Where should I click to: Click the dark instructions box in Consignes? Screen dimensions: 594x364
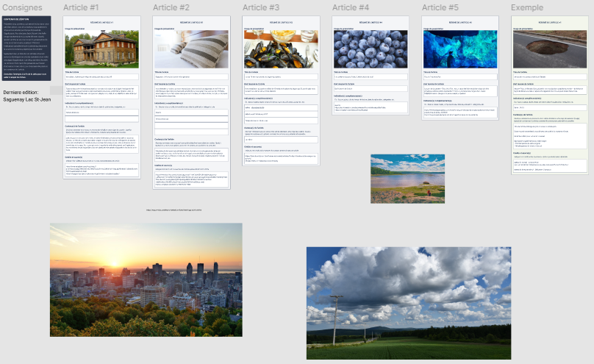pos(26,47)
